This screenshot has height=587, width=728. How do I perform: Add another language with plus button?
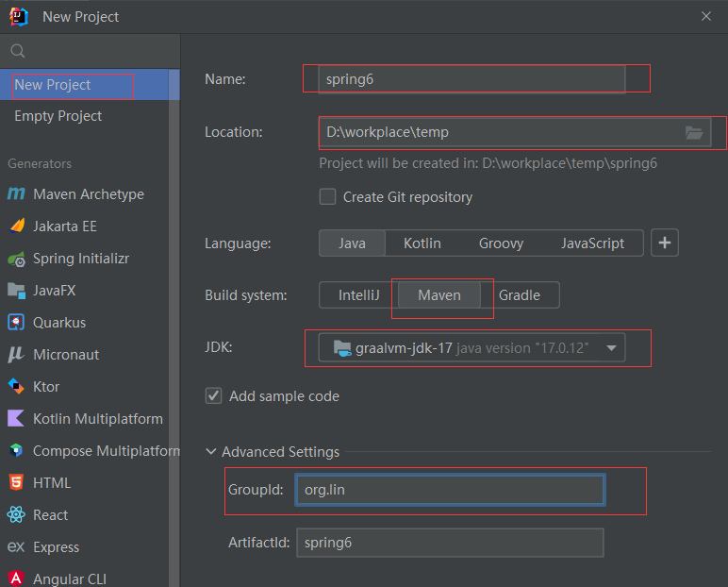[x=665, y=243]
